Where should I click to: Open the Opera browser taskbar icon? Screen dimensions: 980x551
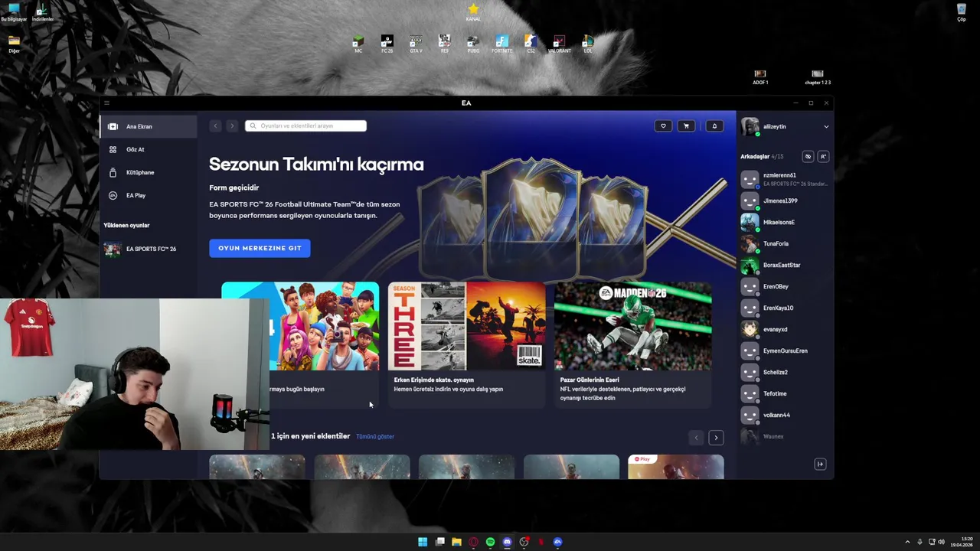point(473,542)
